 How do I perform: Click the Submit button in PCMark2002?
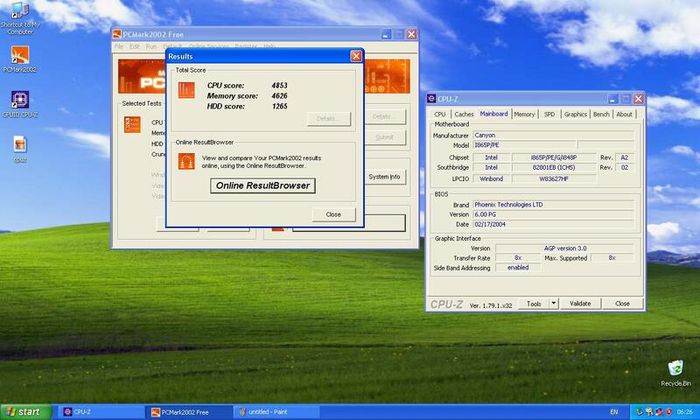point(385,137)
